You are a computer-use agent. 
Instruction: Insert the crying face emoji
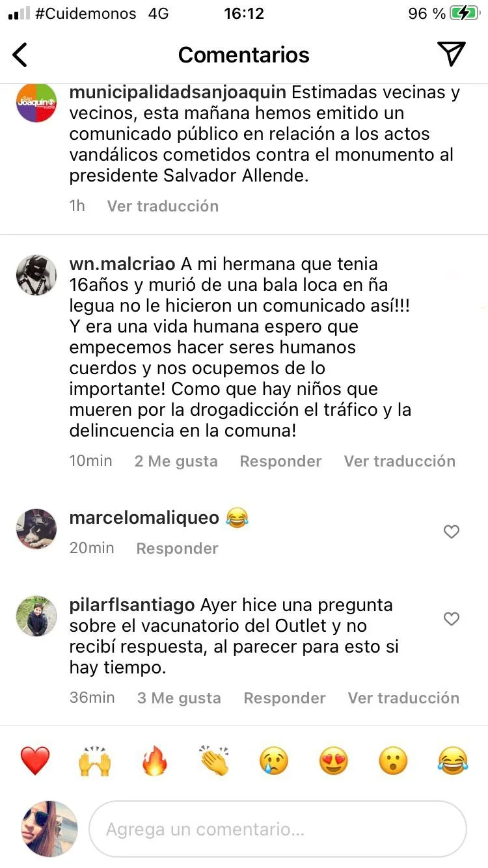[274, 760]
